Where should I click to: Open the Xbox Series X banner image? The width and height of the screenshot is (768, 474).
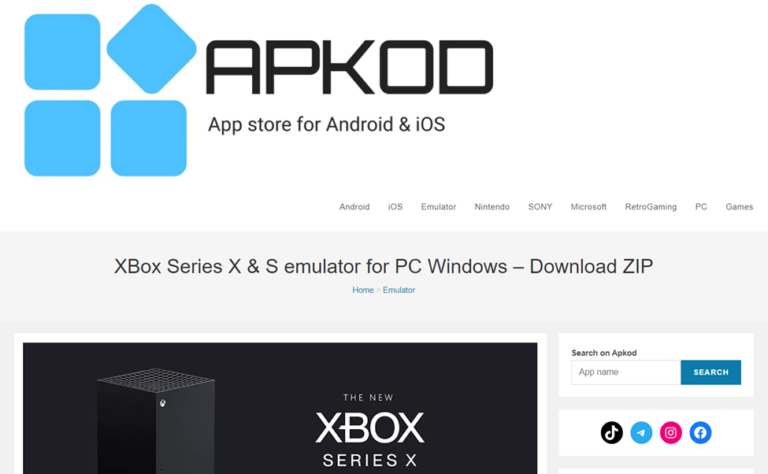[x=280, y=408]
